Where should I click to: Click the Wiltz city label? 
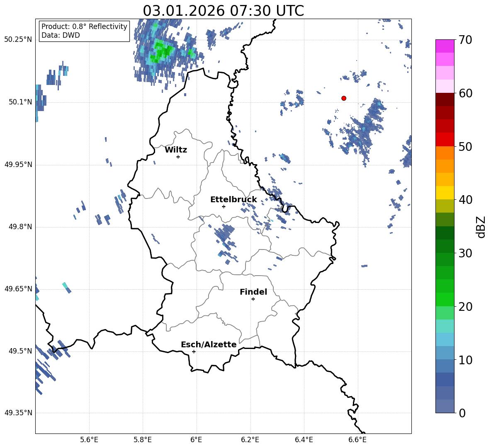[176, 150]
